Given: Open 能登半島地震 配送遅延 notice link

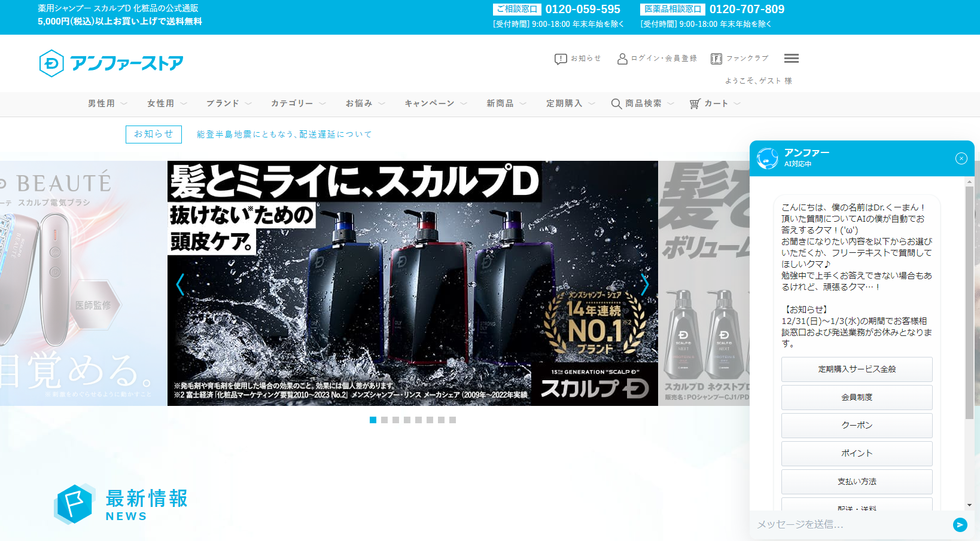Looking at the screenshot, I should point(284,135).
